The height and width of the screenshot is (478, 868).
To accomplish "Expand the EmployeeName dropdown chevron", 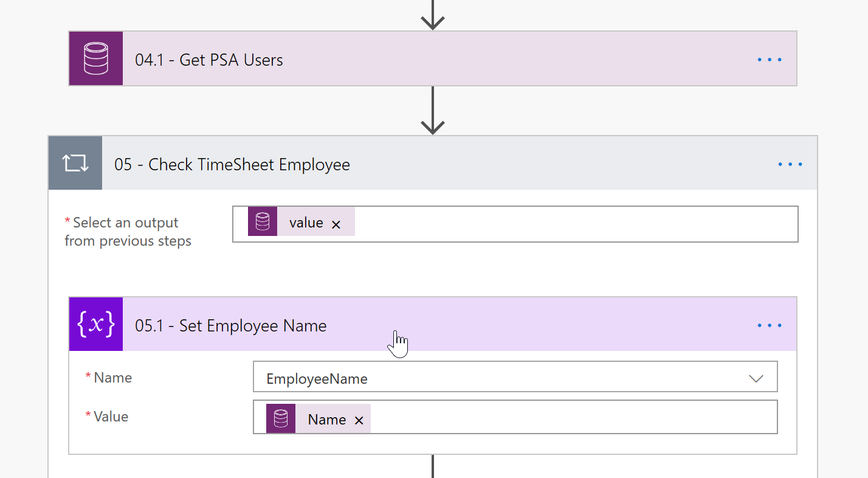I will pos(756,379).
